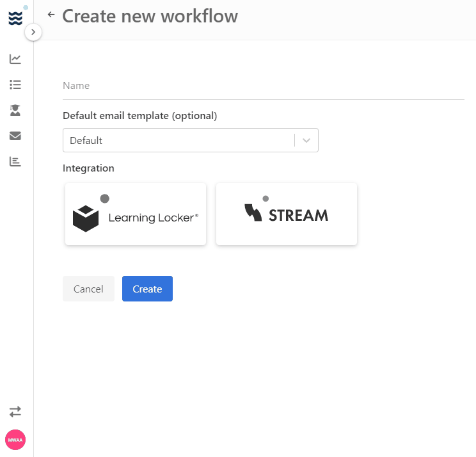Click the switch arrows icon in sidebar
Viewport: 476px width, 457px height.
pos(15,412)
